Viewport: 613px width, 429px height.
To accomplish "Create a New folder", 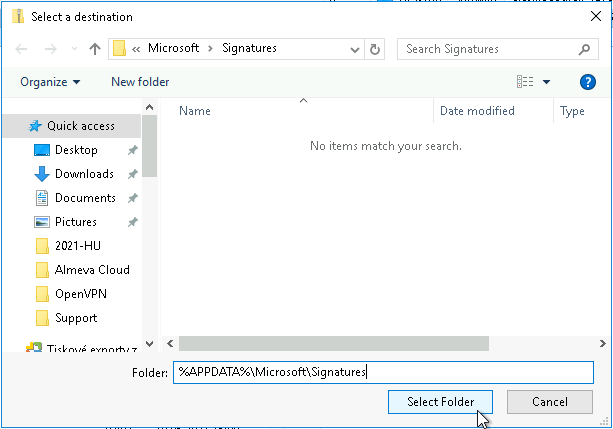I will (140, 82).
